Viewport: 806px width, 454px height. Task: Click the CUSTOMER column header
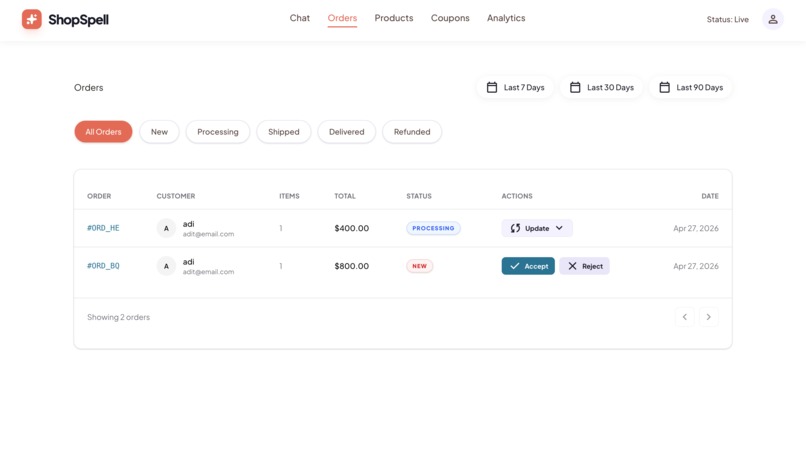click(x=176, y=196)
